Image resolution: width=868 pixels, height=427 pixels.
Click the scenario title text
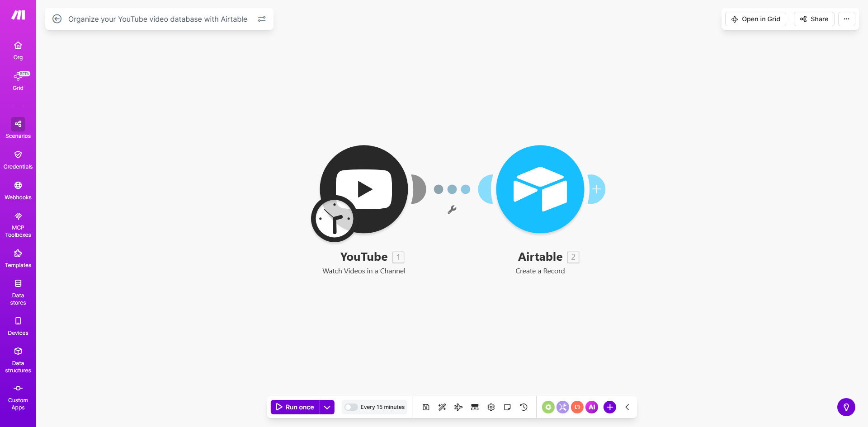158,19
